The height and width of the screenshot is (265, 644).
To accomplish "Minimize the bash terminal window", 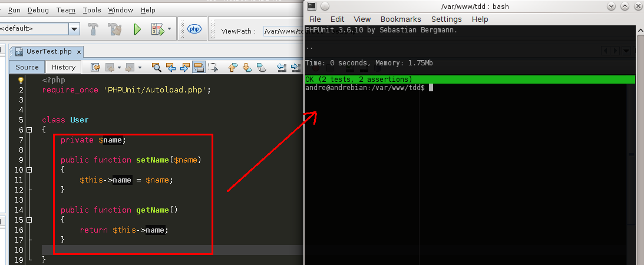I will click(x=611, y=6).
